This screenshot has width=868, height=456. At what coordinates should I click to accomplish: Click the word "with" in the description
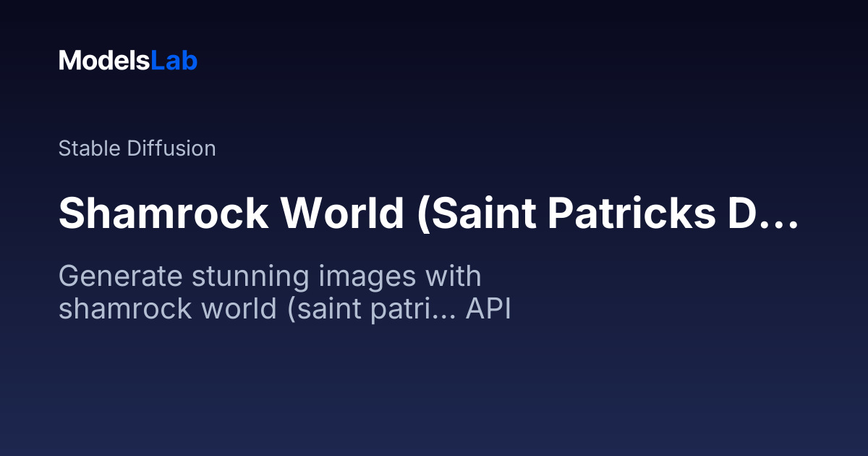454,276
